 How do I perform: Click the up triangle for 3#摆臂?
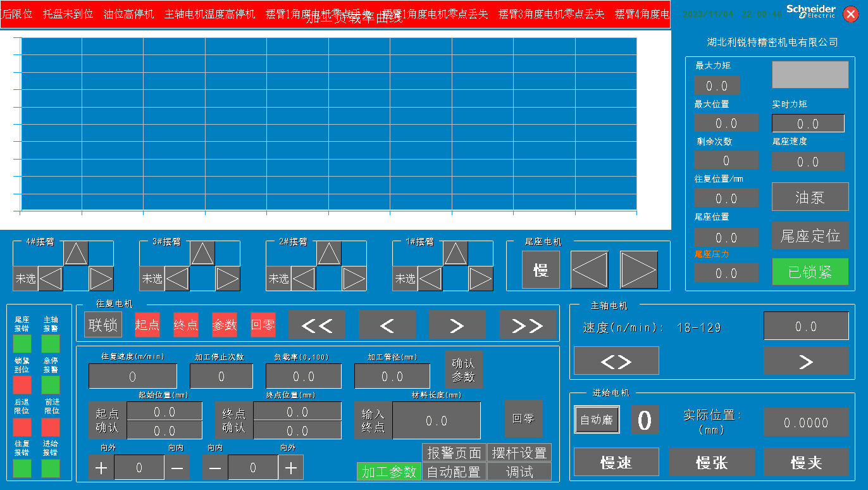click(202, 253)
